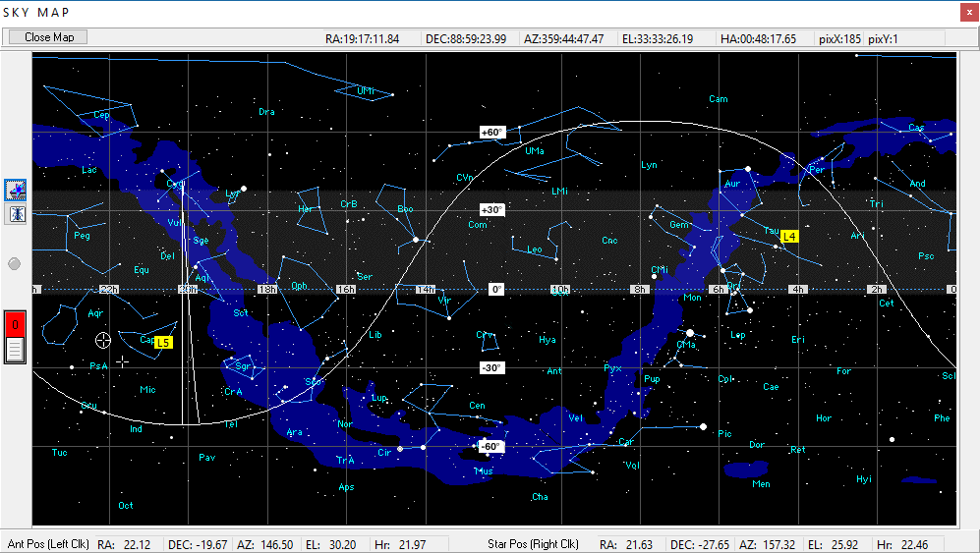Select the yellow L5 marker near Capricornus
980x553 pixels.
[163, 342]
